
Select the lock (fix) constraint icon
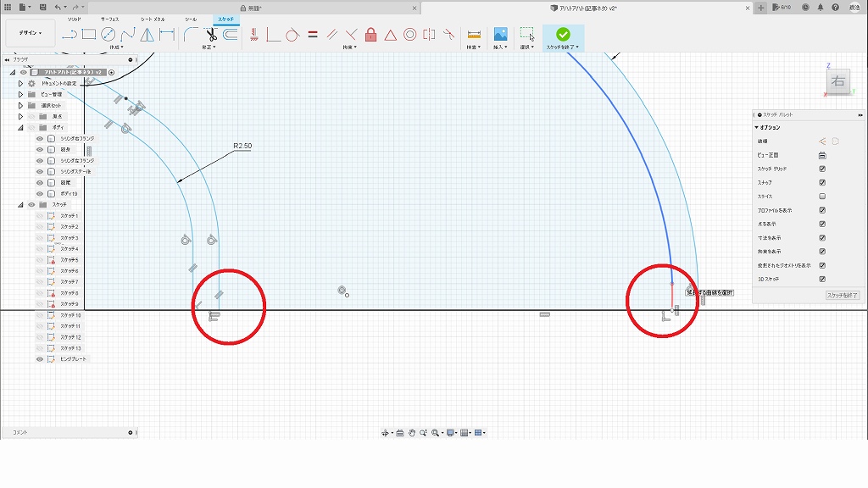click(370, 35)
